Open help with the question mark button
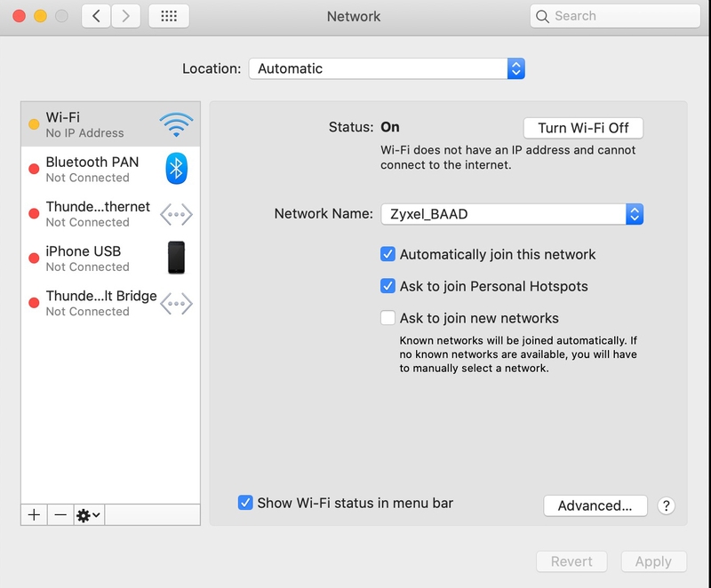 point(666,505)
